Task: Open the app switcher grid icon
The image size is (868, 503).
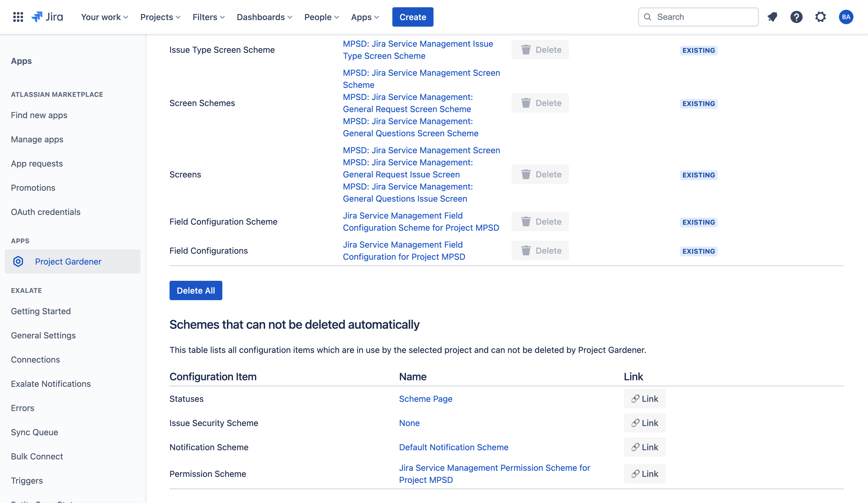Action: click(x=18, y=17)
